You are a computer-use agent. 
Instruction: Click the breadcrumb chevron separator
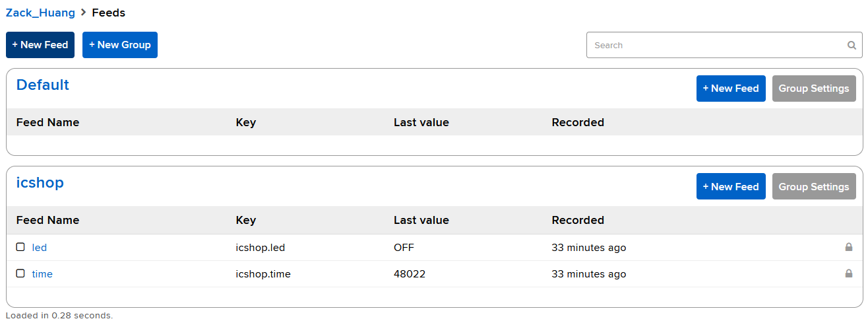[84, 13]
